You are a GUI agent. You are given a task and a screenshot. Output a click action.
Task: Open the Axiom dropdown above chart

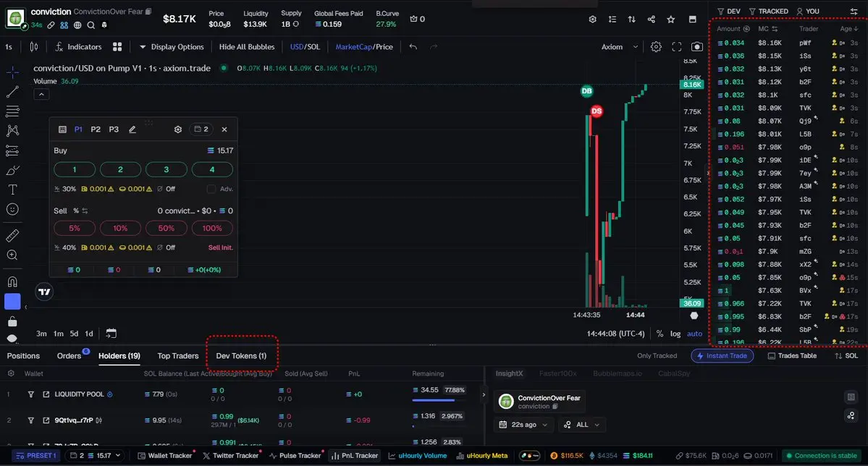click(x=620, y=47)
